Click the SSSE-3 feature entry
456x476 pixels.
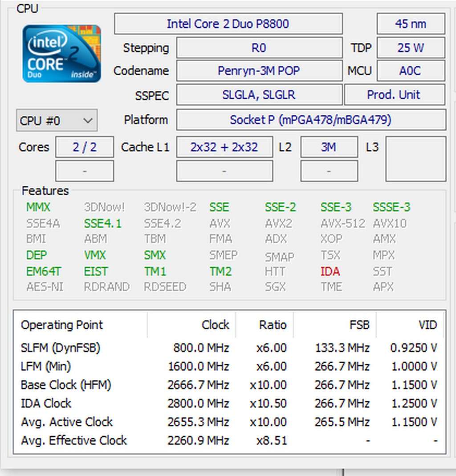point(391,207)
